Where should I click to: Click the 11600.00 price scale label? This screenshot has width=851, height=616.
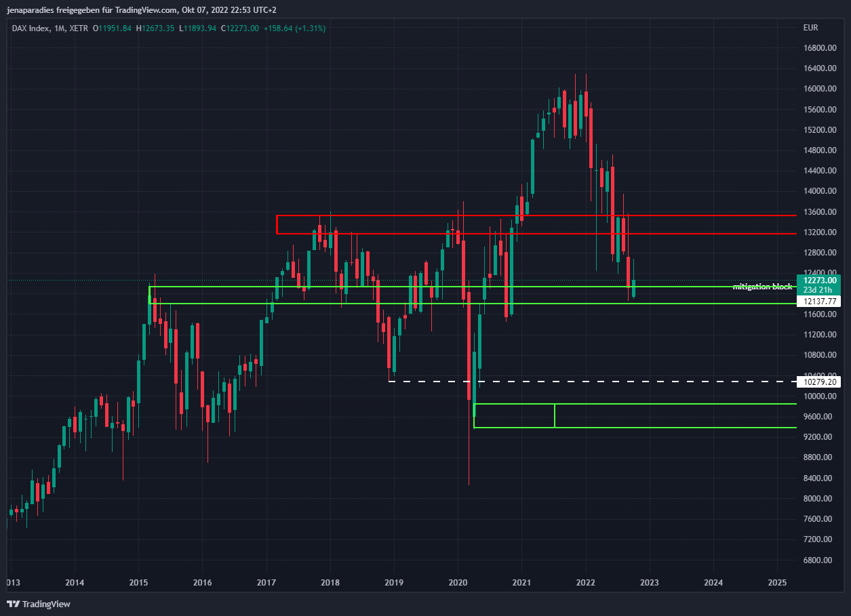(818, 314)
